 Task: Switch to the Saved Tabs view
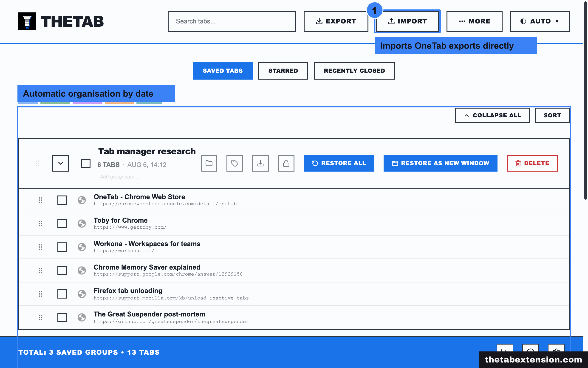tap(223, 71)
